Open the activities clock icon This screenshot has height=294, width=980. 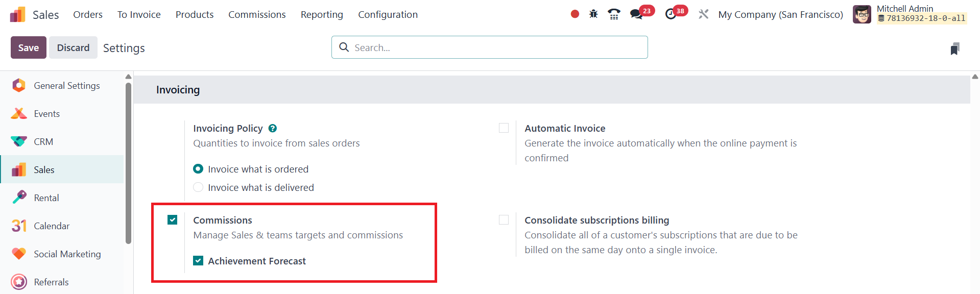click(671, 14)
